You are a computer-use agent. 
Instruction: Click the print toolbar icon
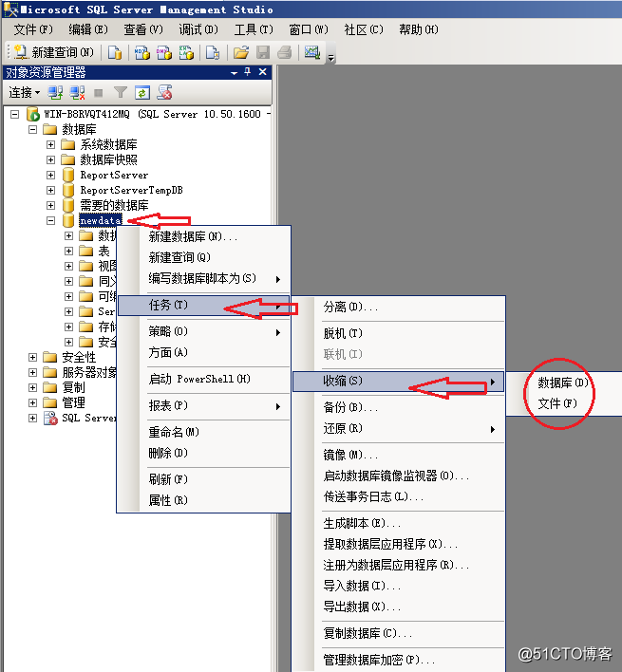pyautogui.click(x=285, y=53)
